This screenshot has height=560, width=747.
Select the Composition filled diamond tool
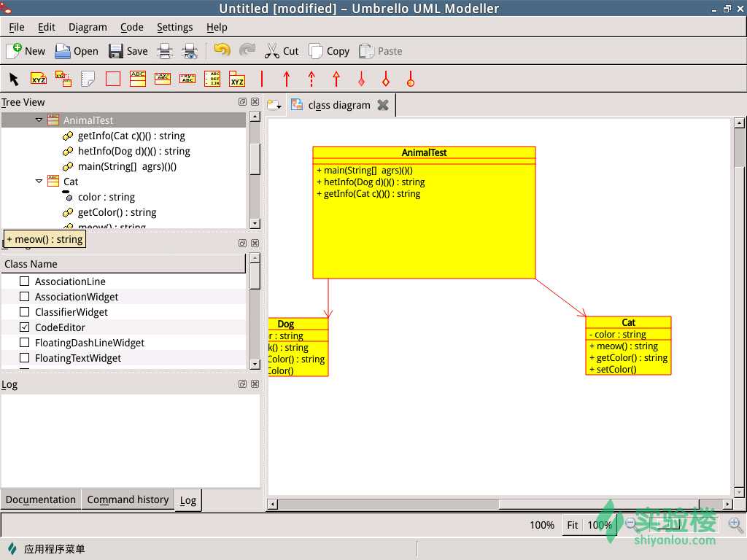pos(361,79)
